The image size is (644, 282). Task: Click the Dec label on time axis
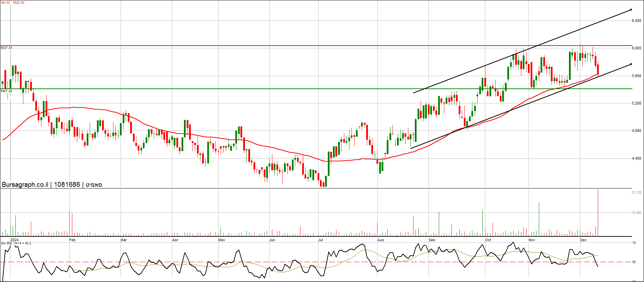click(583, 240)
